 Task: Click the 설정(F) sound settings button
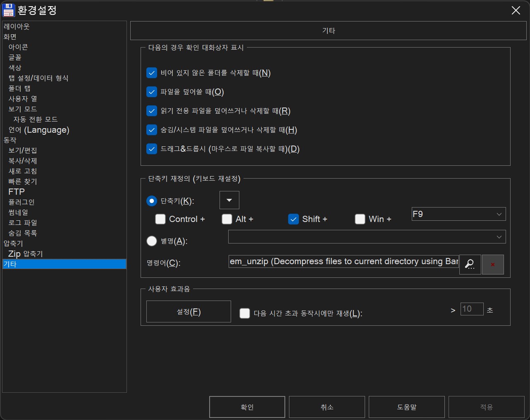click(189, 312)
